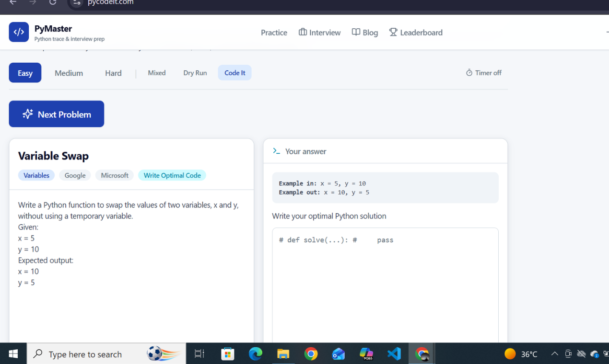
Task: Click the taskbar search box
Action: 106,354
